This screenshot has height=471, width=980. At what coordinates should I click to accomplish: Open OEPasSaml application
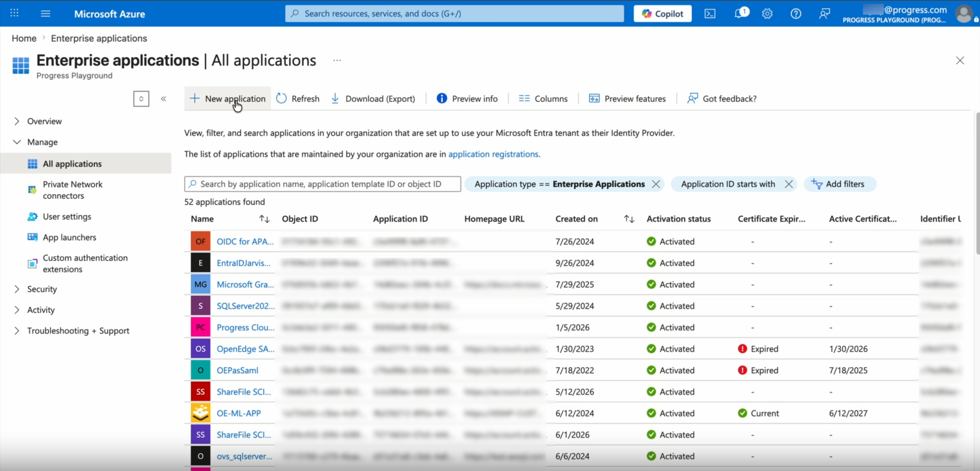(x=237, y=370)
